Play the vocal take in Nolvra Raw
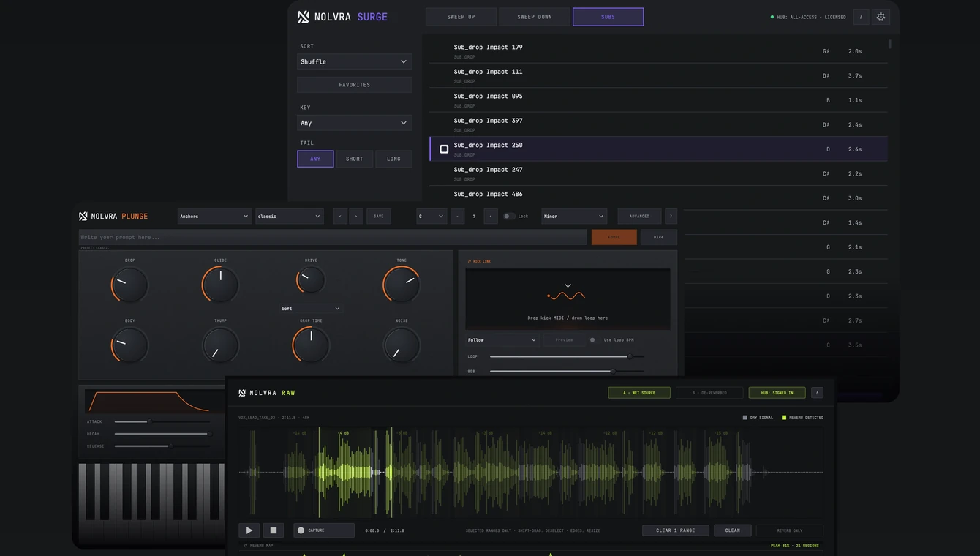 [249, 530]
